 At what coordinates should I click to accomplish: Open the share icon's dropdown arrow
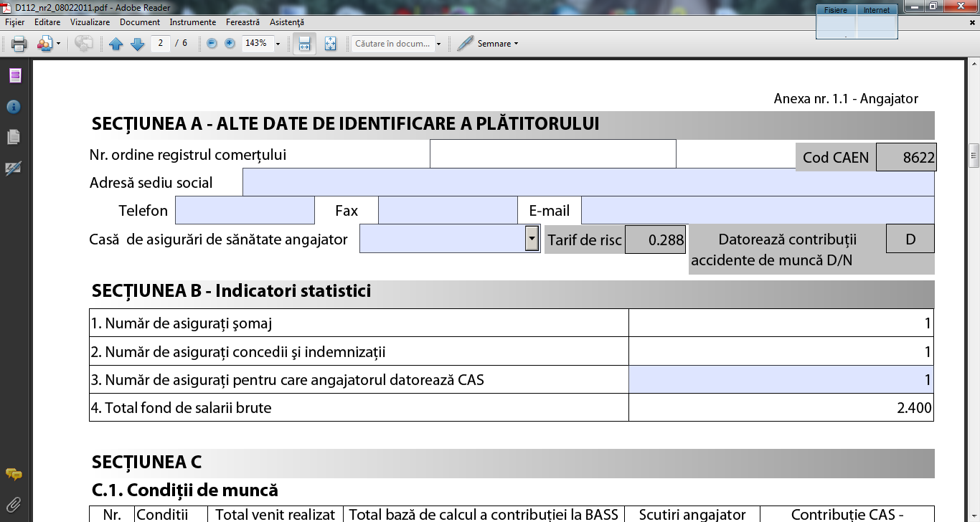[59, 44]
